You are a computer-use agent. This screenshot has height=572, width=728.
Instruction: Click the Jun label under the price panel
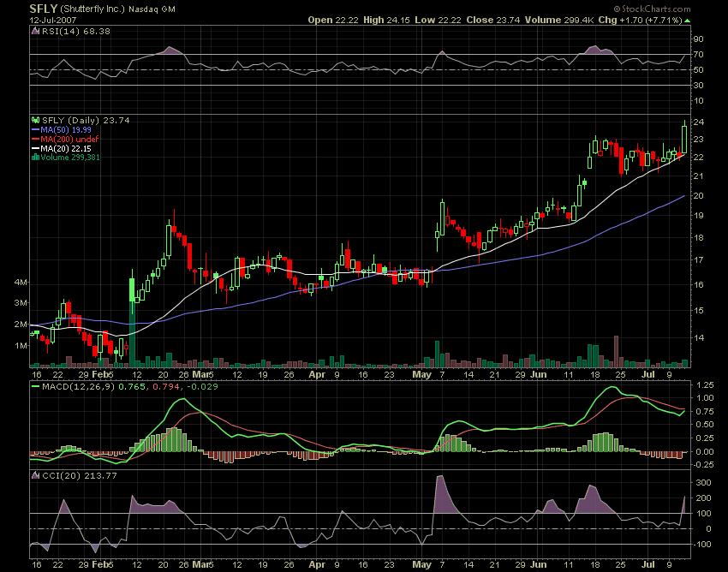(x=538, y=374)
